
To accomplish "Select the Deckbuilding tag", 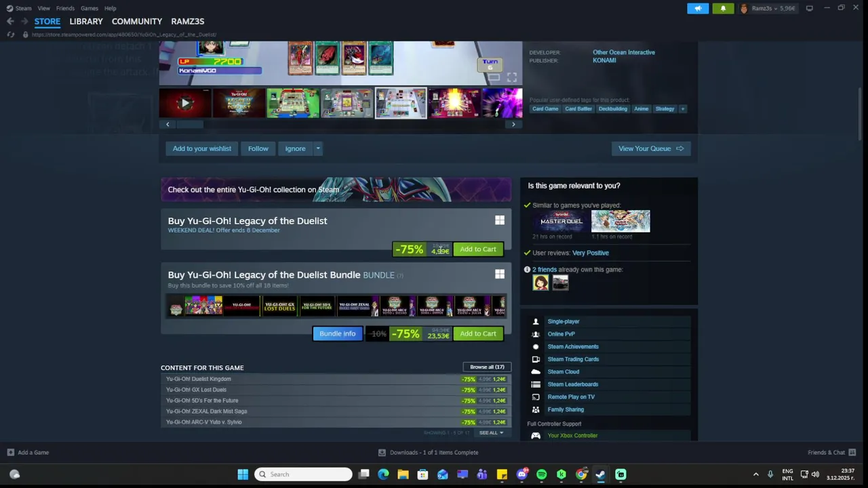I will tap(613, 108).
